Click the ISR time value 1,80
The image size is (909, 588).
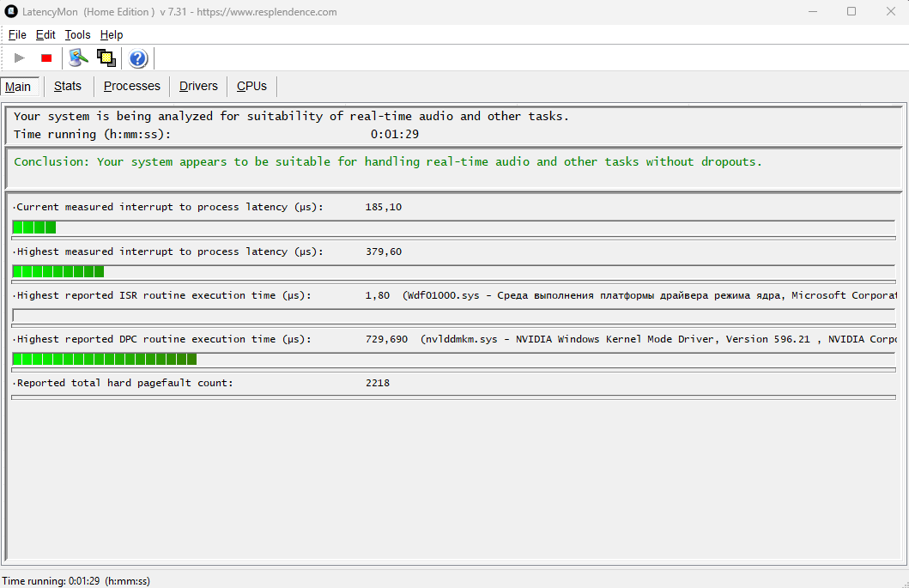[x=378, y=296]
